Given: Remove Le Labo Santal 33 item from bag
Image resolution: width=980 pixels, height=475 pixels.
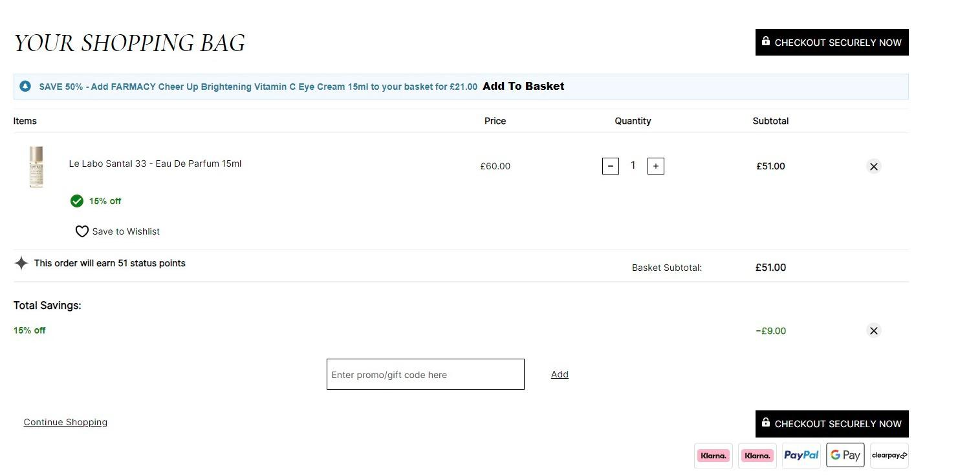Looking at the screenshot, I should pos(874,167).
